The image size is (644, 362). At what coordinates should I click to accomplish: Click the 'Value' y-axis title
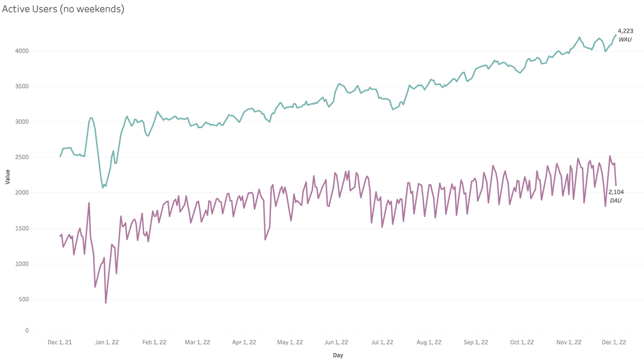(8, 177)
